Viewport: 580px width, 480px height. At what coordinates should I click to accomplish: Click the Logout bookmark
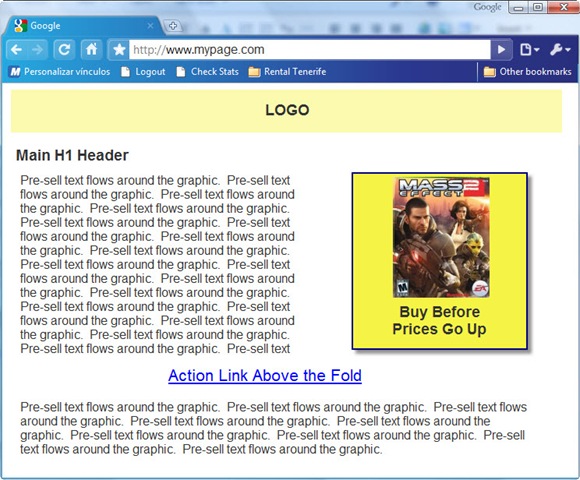click(x=143, y=72)
